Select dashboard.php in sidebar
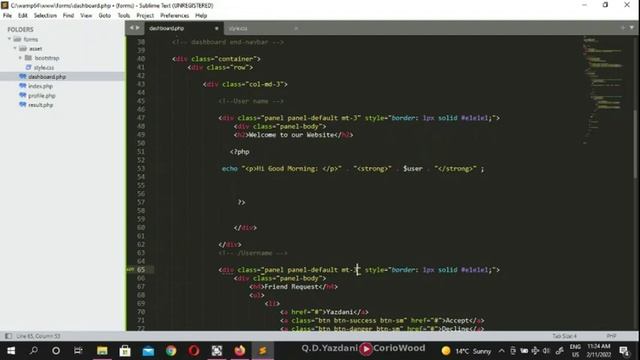The height and width of the screenshot is (360, 640). pyautogui.click(x=47, y=77)
